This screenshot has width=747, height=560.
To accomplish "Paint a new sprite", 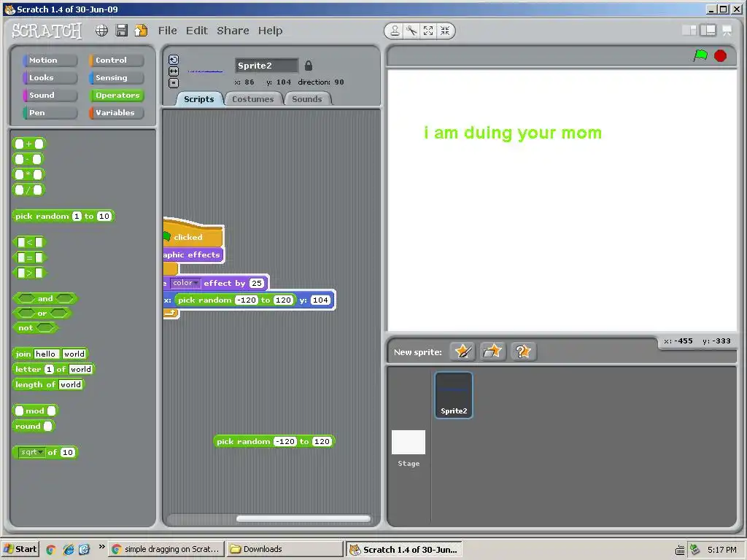I will (462, 351).
